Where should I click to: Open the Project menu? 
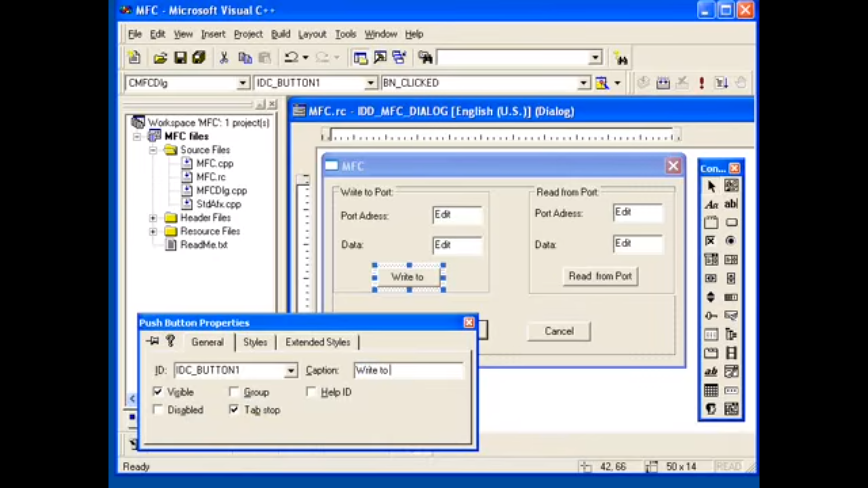click(x=248, y=34)
